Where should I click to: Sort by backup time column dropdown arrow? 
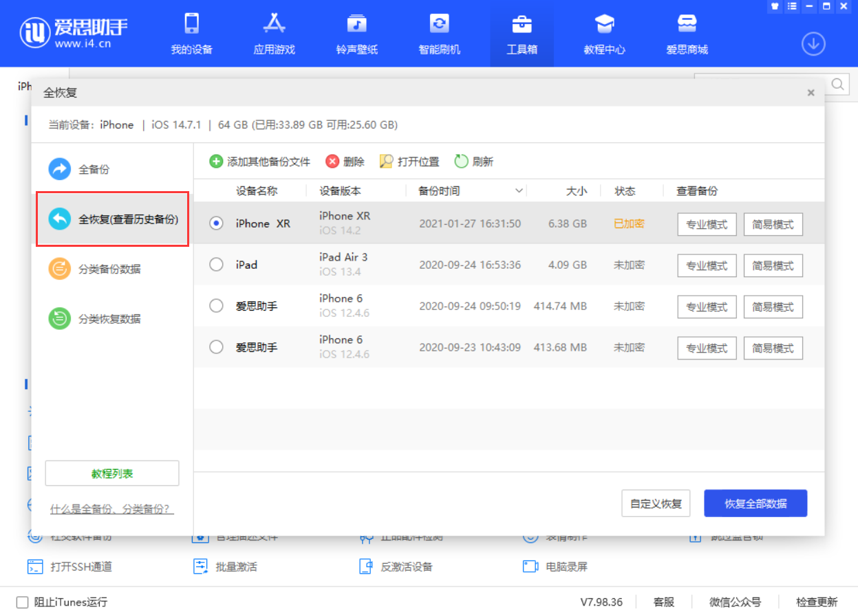pyautogui.click(x=519, y=191)
